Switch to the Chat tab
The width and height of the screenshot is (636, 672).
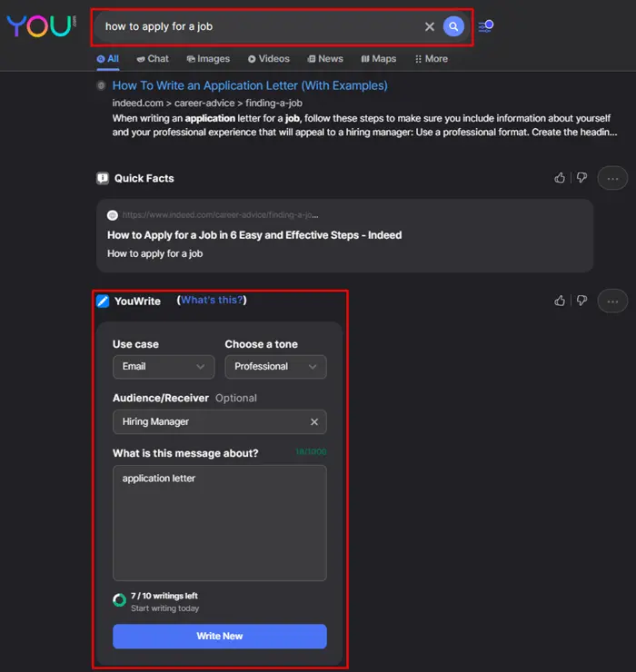coord(153,59)
